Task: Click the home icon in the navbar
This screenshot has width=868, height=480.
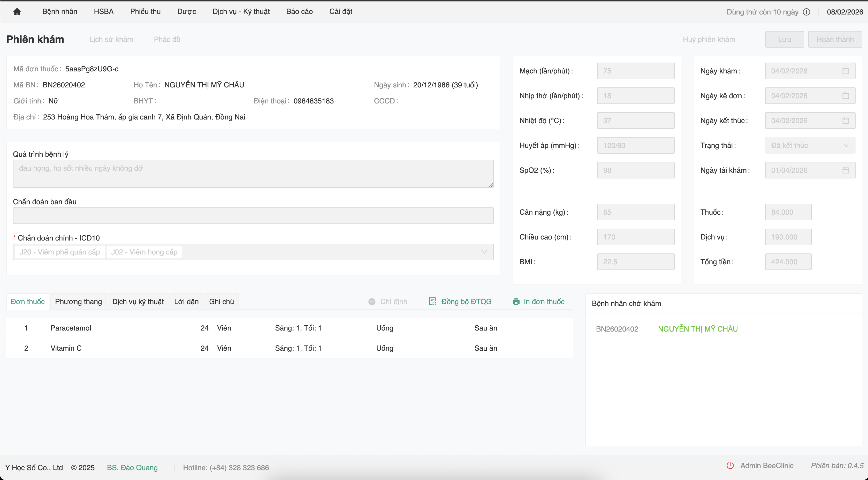Action: (x=17, y=12)
